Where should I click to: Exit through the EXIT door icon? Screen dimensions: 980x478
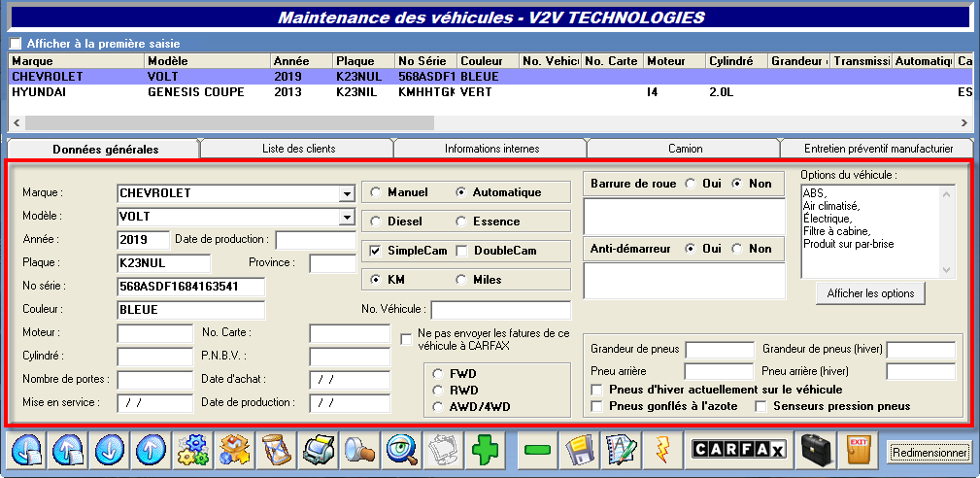(858, 449)
